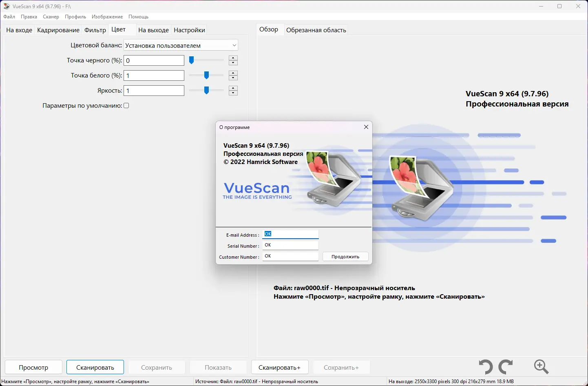Image resolution: width=588 pixels, height=386 pixels.
Task: Open the Изображение menu
Action: point(107,17)
